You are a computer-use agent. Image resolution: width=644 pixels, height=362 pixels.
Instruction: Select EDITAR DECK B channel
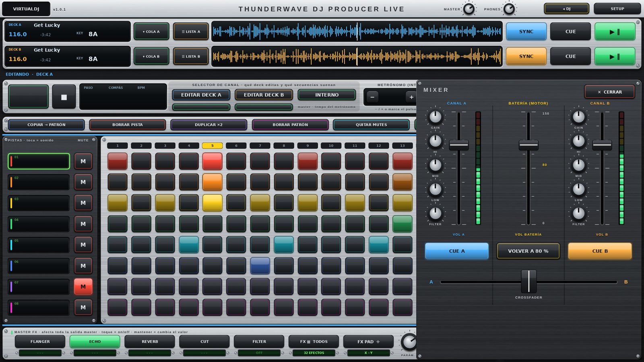(264, 95)
